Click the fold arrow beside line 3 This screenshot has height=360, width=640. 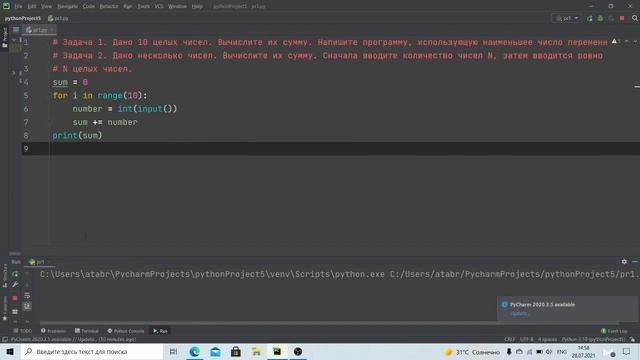[x=14, y=73]
